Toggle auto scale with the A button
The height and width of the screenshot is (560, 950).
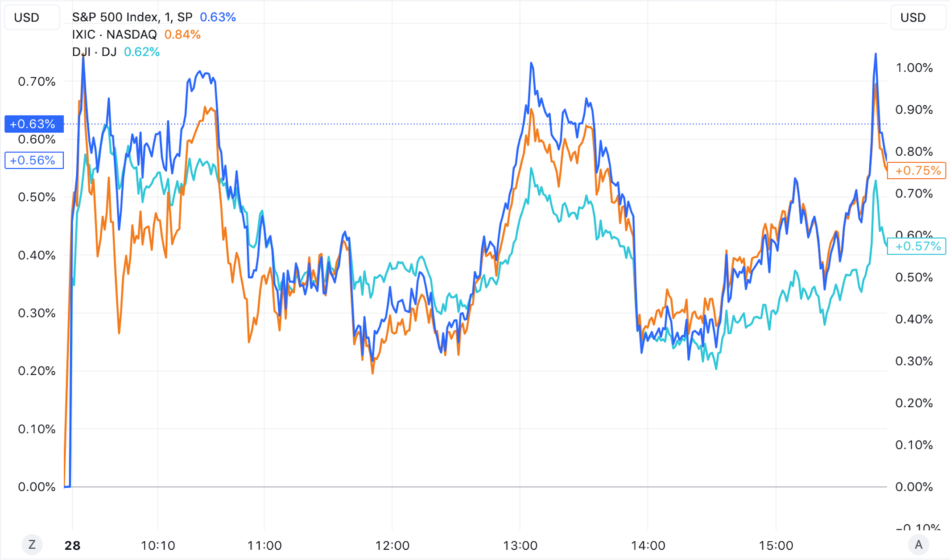click(x=918, y=544)
